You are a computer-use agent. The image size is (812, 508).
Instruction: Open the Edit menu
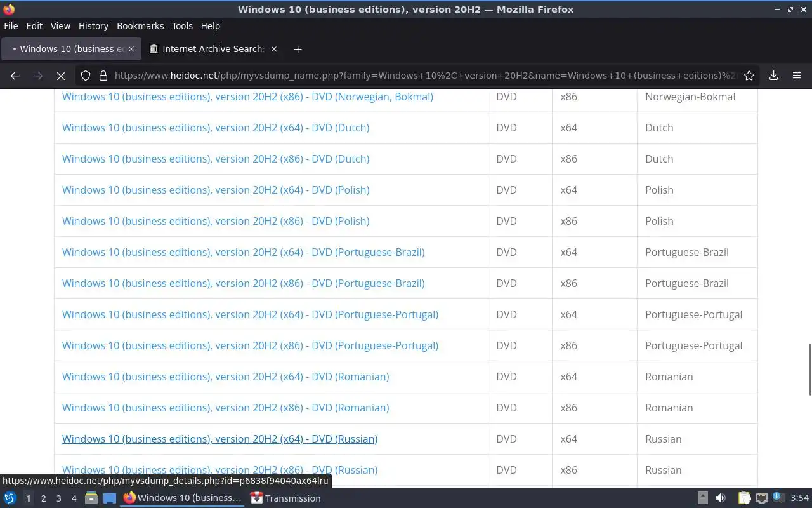tap(34, 26)
